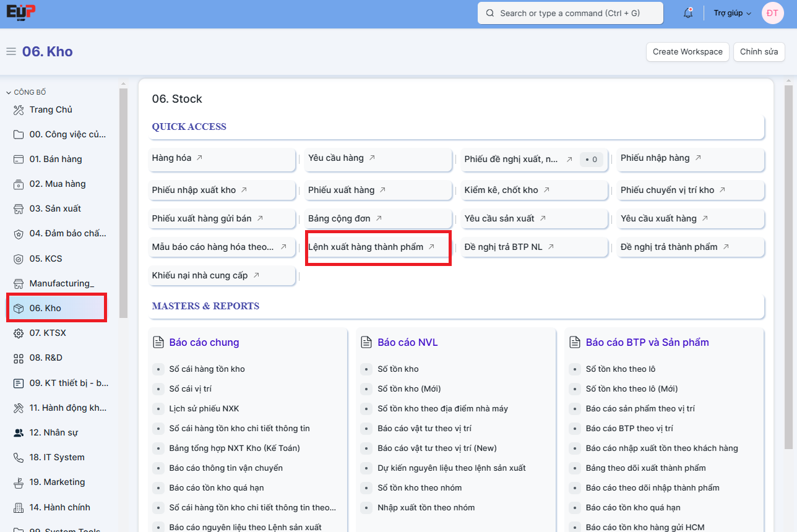
Task: Click the EUP logo home icon
Action: point(20,12)
